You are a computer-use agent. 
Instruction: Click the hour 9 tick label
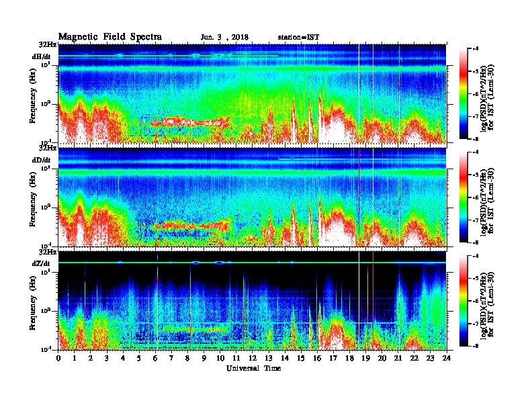(x=204, y=358)
